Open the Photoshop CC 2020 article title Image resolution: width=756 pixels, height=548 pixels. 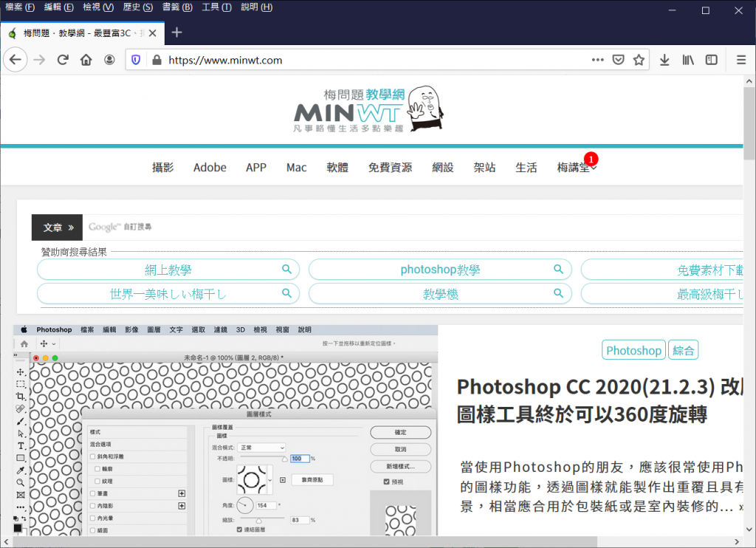pyautogui.click(x=600, y=400)
